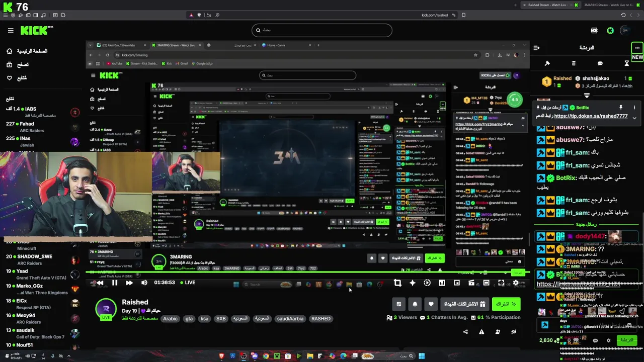Viewport: 644px width, 362px height.
Task: Open the Kick hamburger menu
Action: click(x=11, y=31)
